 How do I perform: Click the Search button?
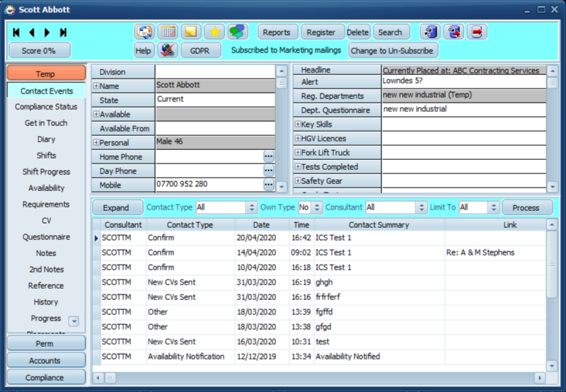point(392,32)
